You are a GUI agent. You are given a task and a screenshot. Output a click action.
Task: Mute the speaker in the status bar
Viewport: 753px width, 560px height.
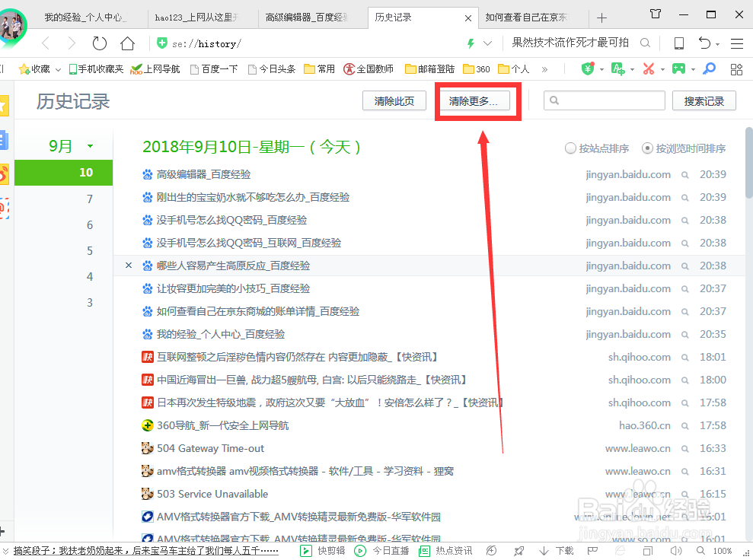[x=676, y=550]
